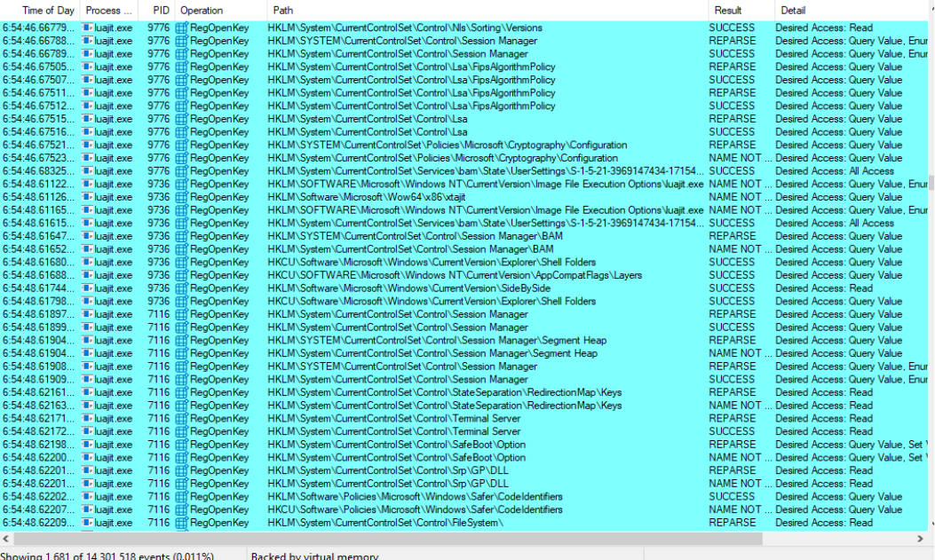
Task: Click the registry icon in the Control\FileSystem row
Action: [x=182, y=523]
